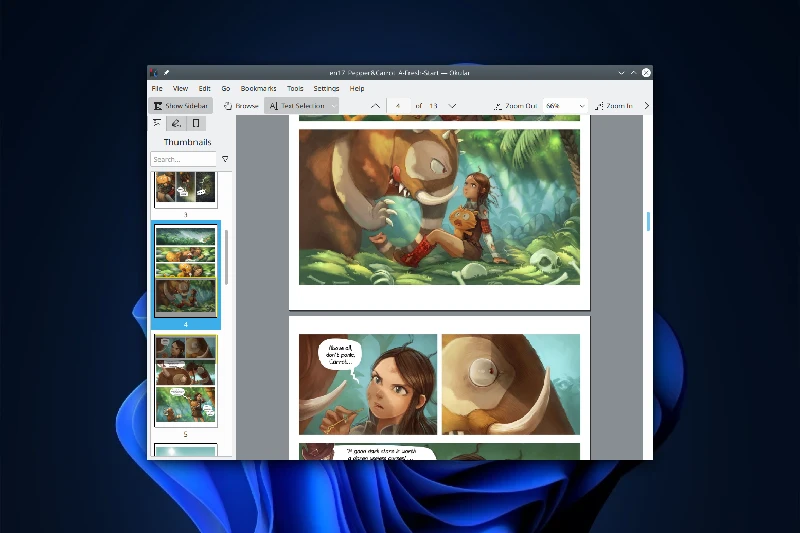Click the document's vertical scrollbar handle

(648, 221)
